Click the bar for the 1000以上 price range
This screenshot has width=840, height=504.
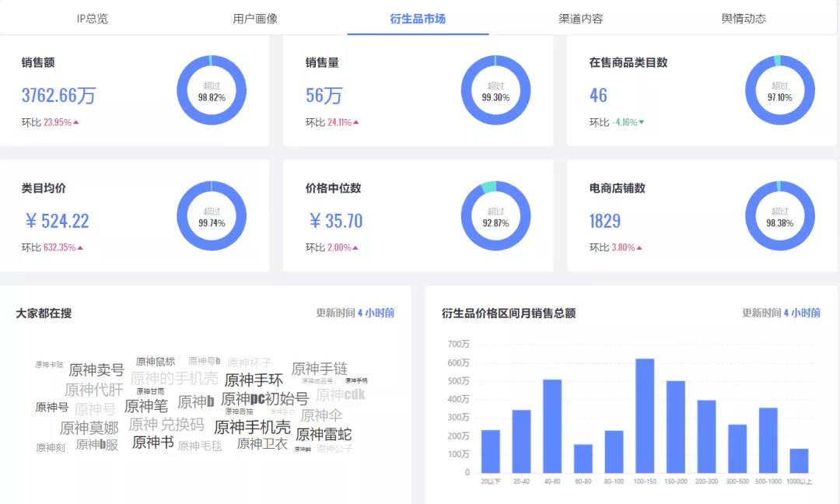(x=799, y=460)
